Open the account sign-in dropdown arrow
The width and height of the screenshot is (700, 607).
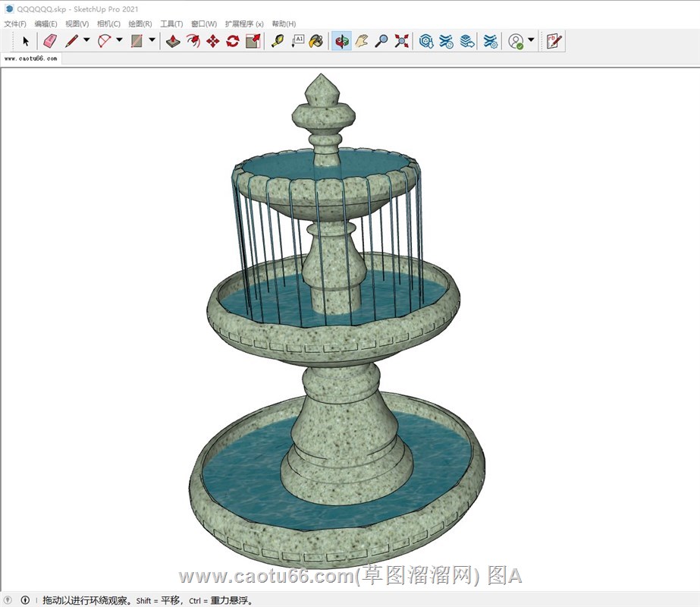coord(531,41)
